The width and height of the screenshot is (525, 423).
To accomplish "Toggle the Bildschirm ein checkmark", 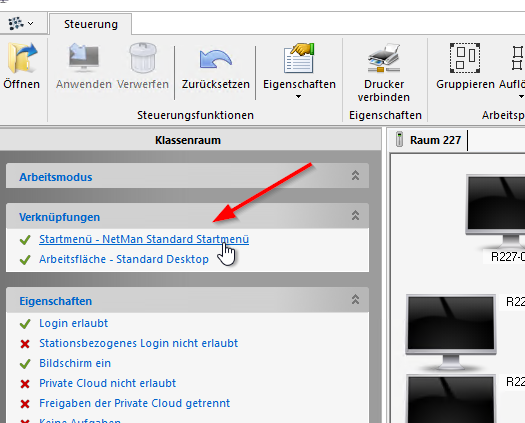I will pyautogui.click(x=25, y=364).
